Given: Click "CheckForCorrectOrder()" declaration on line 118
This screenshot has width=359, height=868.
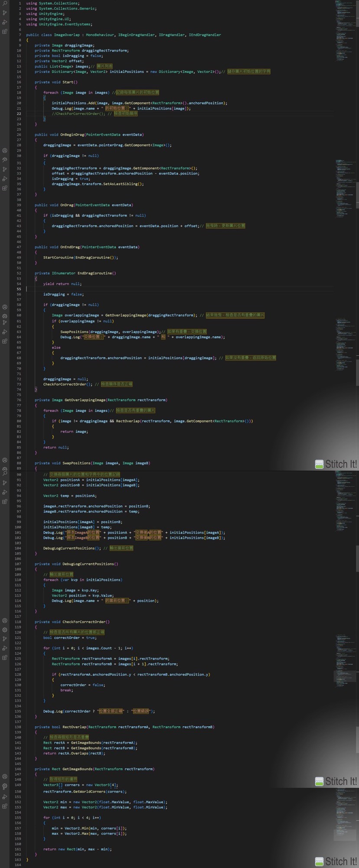Looking at the screenshot, I should click(x=86, y=622).
